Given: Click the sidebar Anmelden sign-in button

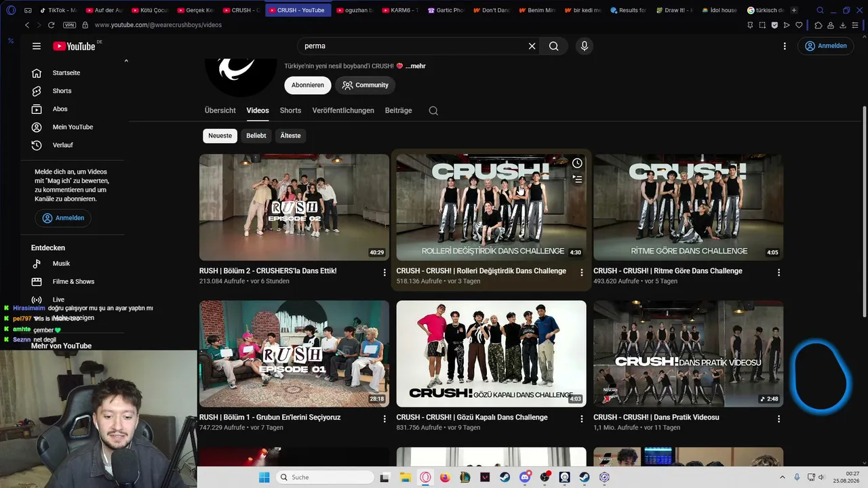Looking at the screenshot, I should coord(63,218).
